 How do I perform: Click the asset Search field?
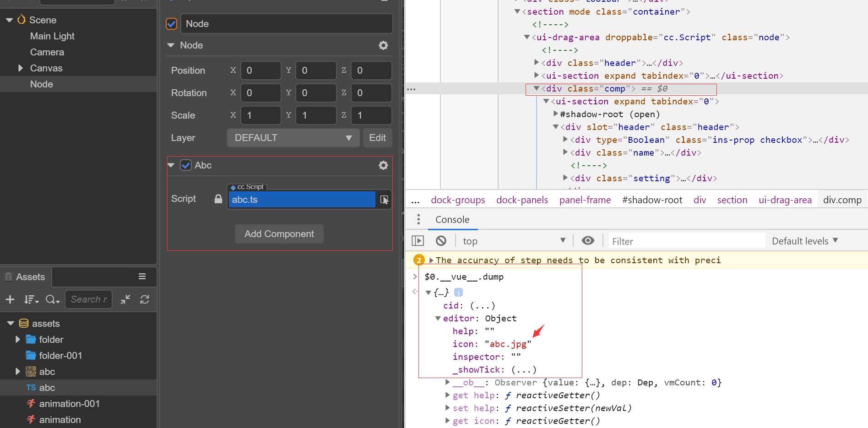[x=89, y=299]
